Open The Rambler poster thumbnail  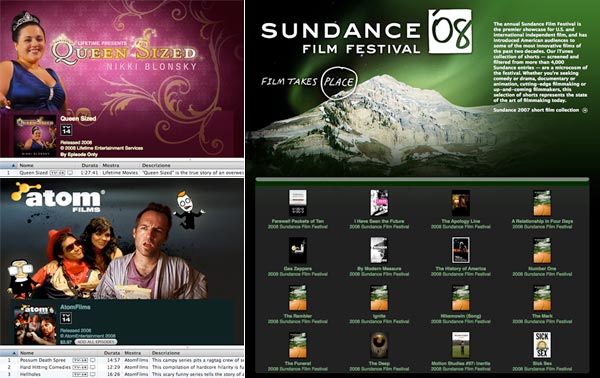[x=297, y=298]
